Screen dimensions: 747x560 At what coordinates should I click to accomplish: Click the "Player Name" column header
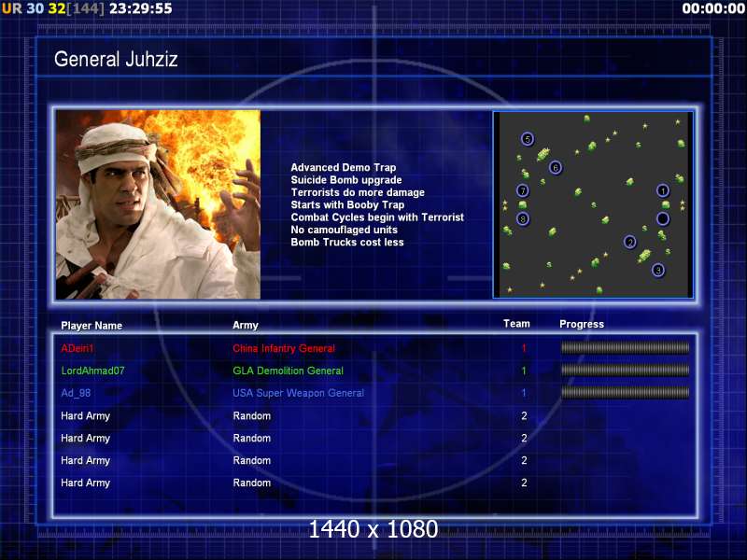click(x=92, y=326)
